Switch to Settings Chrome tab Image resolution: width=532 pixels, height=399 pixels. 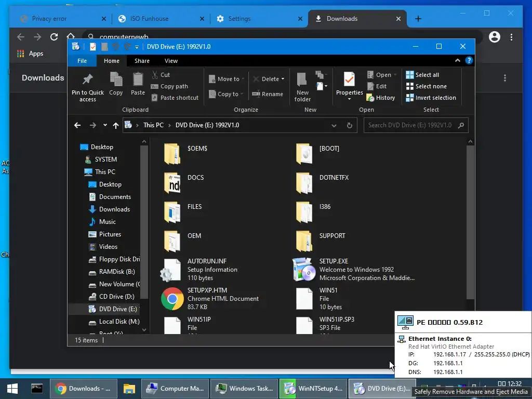[258, 19]
